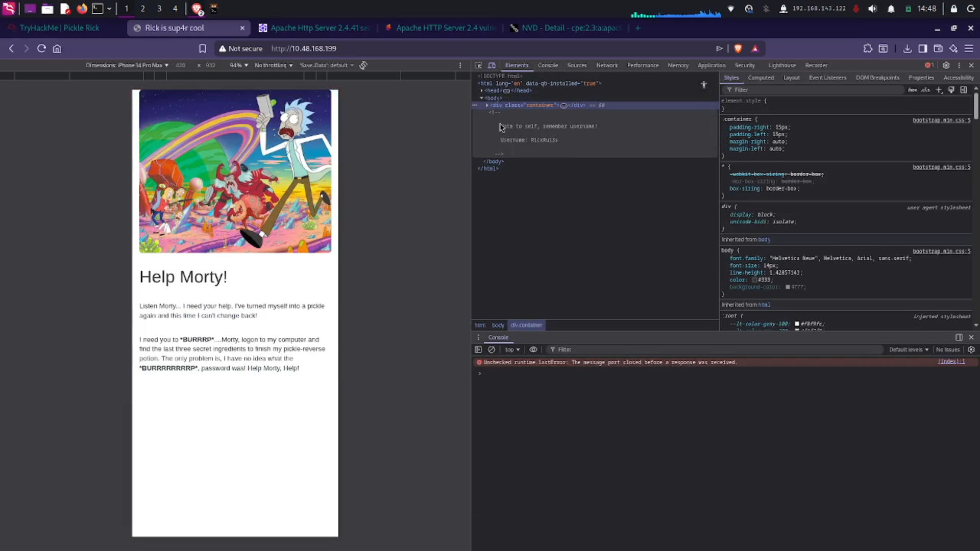This screenshot has width=980, height=551.
Task: Expand the head element node
Action: coord(481,91)
